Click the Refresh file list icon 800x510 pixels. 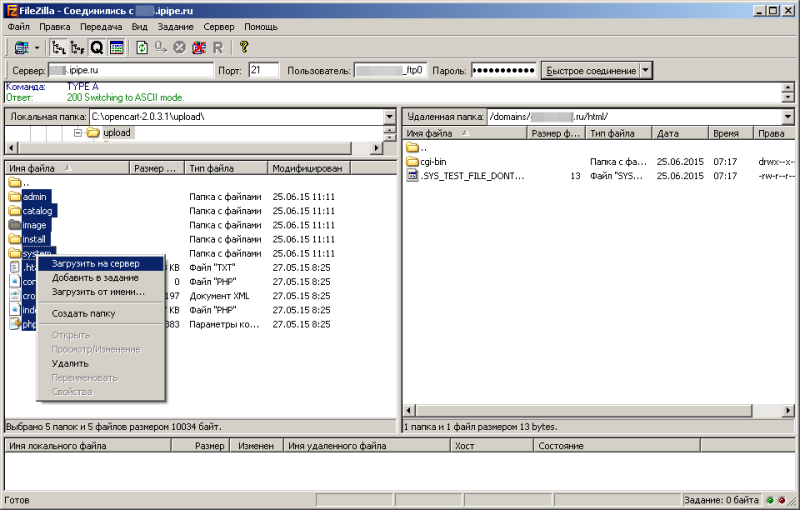click(142, 47)
